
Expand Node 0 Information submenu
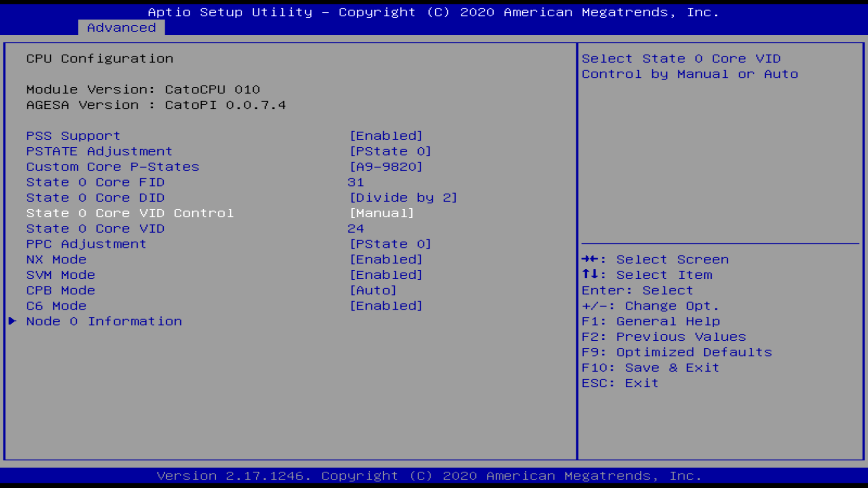(x=104, y=320)
